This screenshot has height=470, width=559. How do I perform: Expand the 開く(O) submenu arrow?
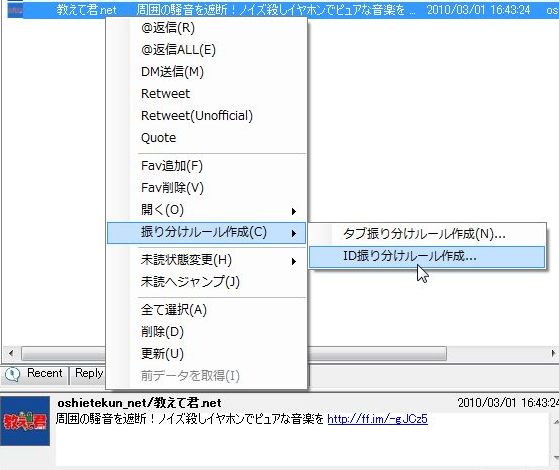(x=294, y=211)
